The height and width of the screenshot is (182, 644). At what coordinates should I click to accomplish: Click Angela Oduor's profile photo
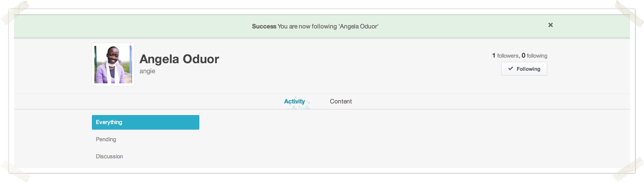click(x=113, y=64)
